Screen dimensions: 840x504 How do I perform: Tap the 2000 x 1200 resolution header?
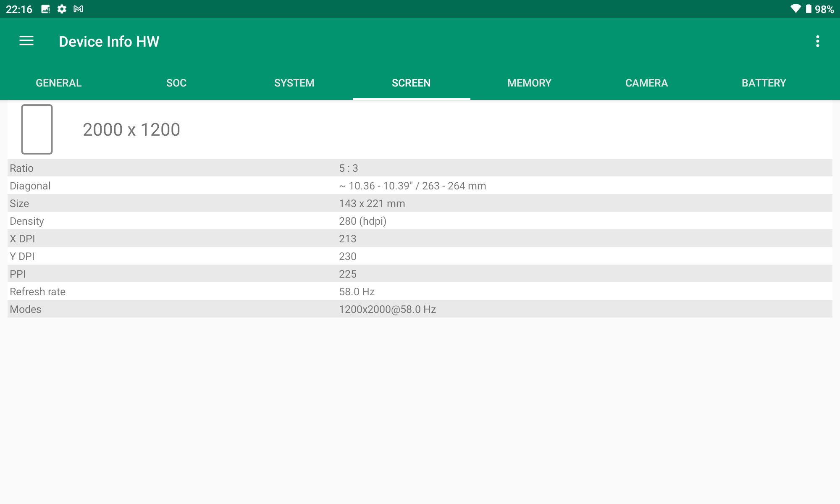pos(131,129)
